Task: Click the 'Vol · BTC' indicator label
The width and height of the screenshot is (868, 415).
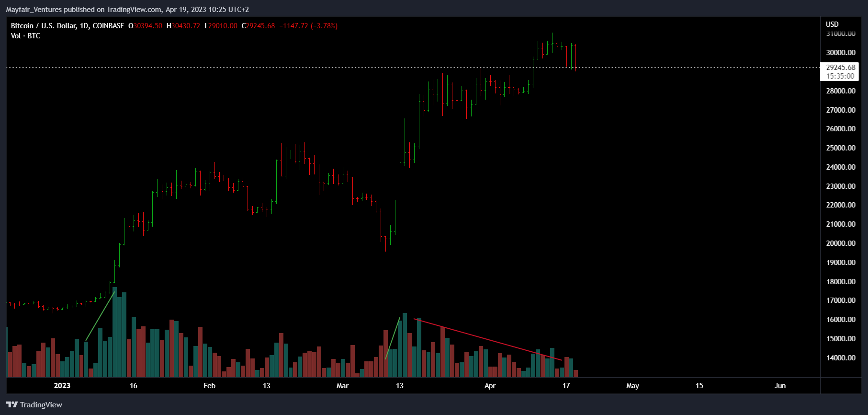Action: click(25, 36)
